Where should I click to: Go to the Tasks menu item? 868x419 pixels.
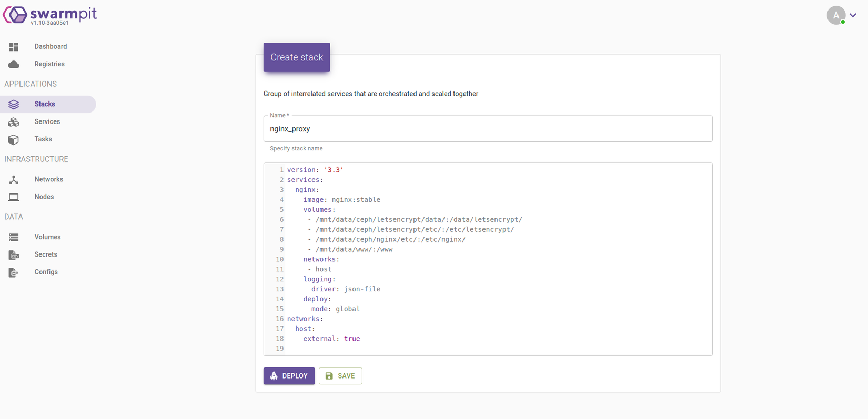(x=43, y=139)
